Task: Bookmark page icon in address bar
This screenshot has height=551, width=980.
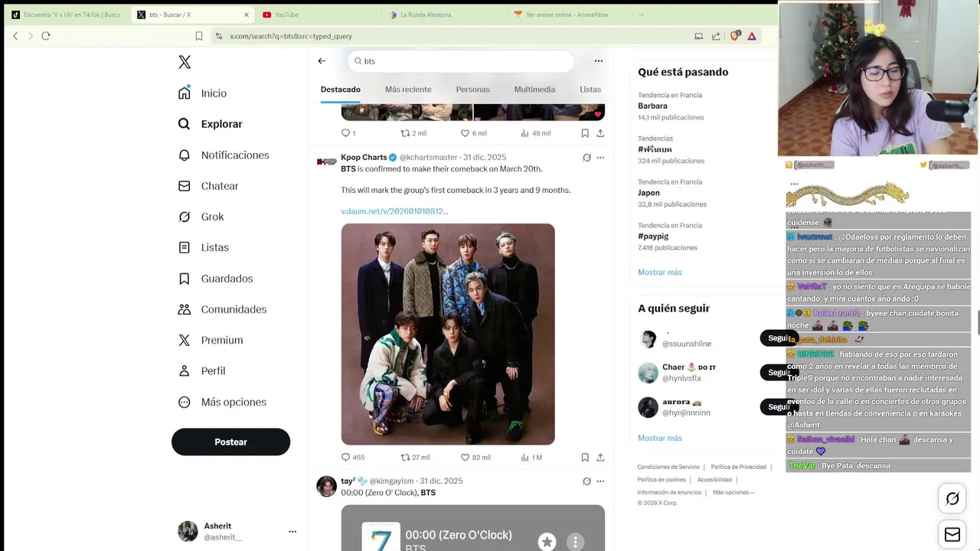Action: click(x=199, y=36)
